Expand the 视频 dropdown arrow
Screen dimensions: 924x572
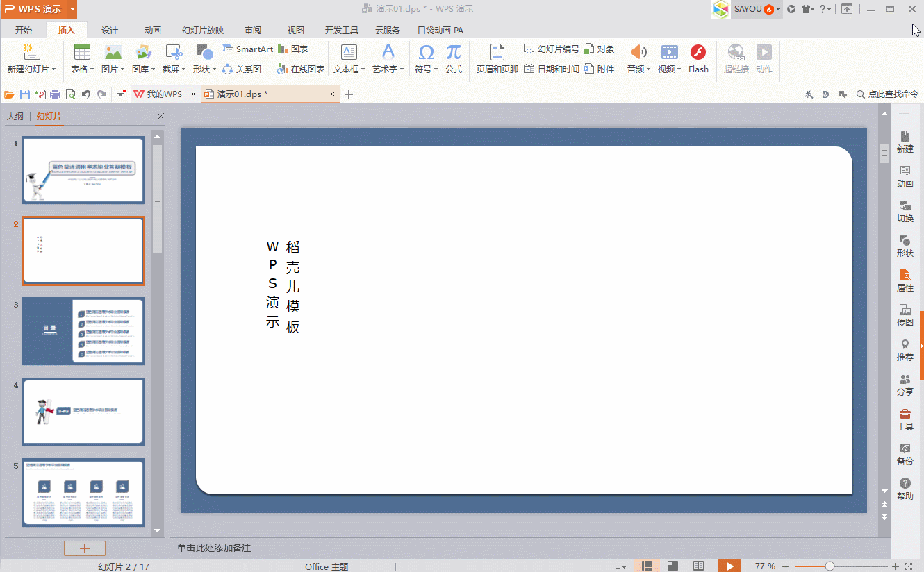pyautogui.click(x=679, y=69)
